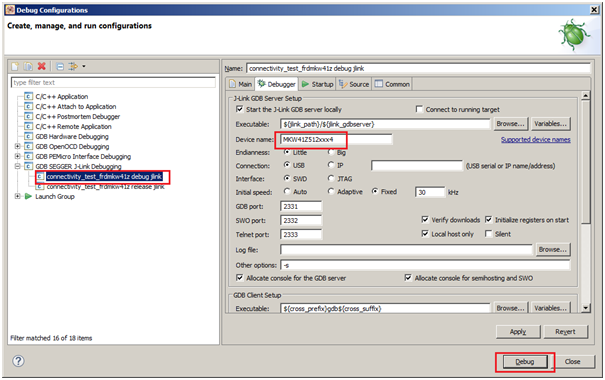Click the Collapse All toolbar icon

tap(60, 66)
